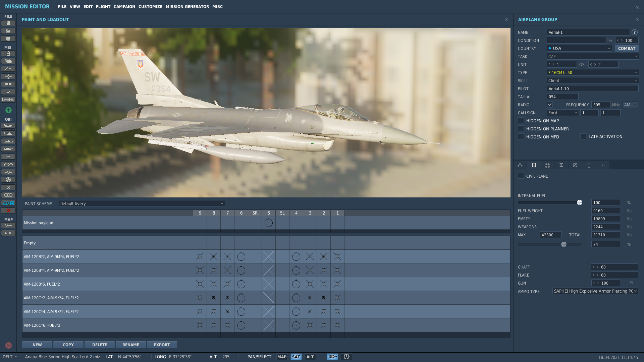Select the airplane group tool
Image resolution: width=644 pixels, height=362 pixels.
point(8,126)
